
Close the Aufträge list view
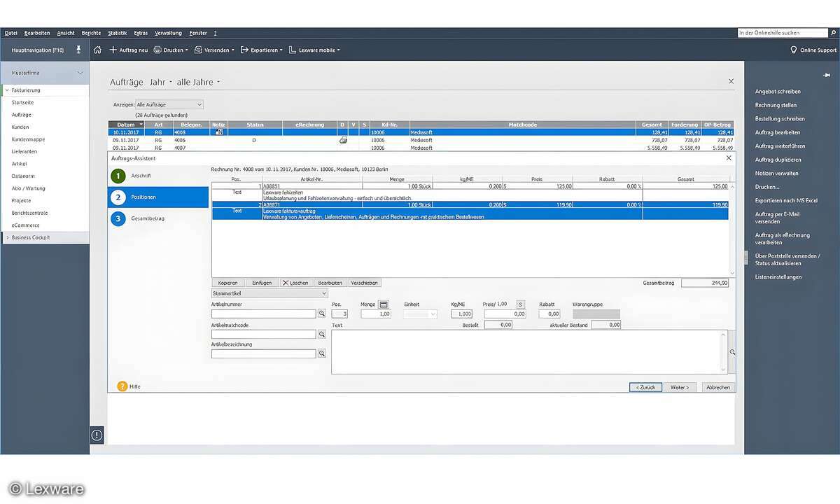731,81
